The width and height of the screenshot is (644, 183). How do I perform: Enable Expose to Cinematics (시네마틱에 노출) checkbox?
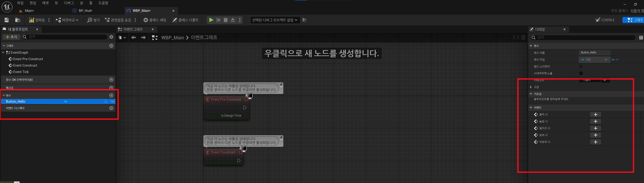tap(581, 73)
